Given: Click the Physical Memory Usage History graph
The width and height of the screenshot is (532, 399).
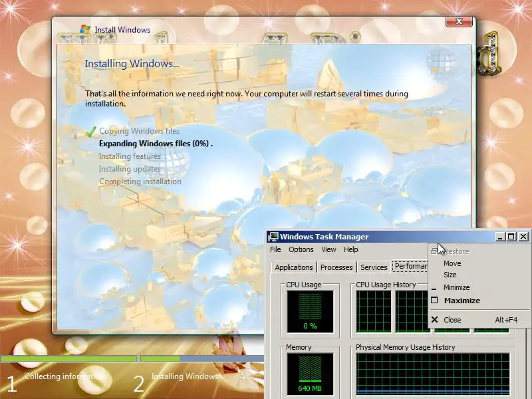Looking at the screenshot, I should point(433,374).
